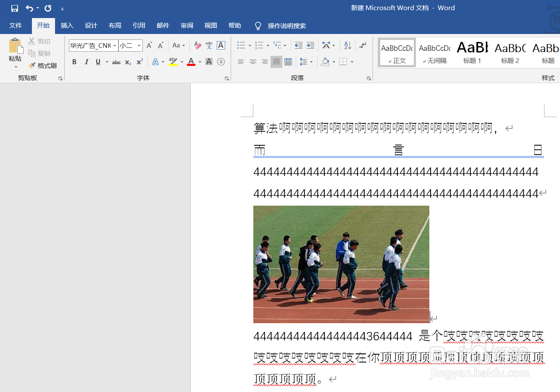Toggle bold formatting
Image resolution: width=560 pixels, height=392 pixels.
[74, 62]
